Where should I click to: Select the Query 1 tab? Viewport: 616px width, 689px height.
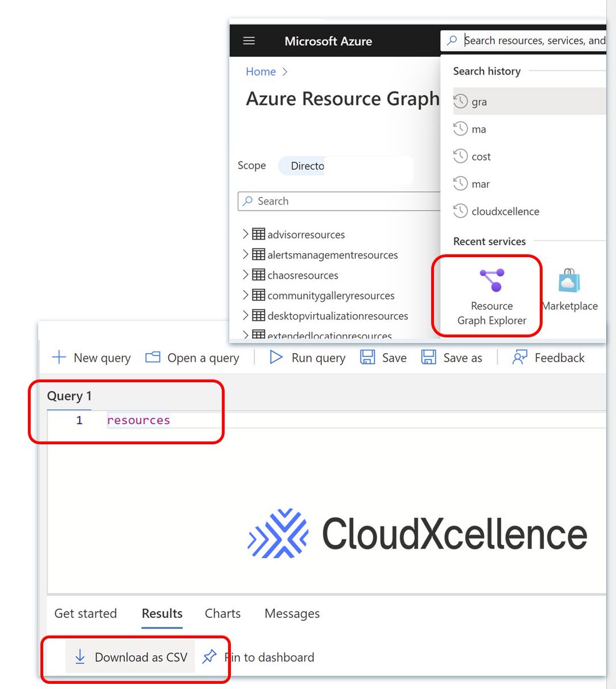pyautogui.click(x=69, y=396)
